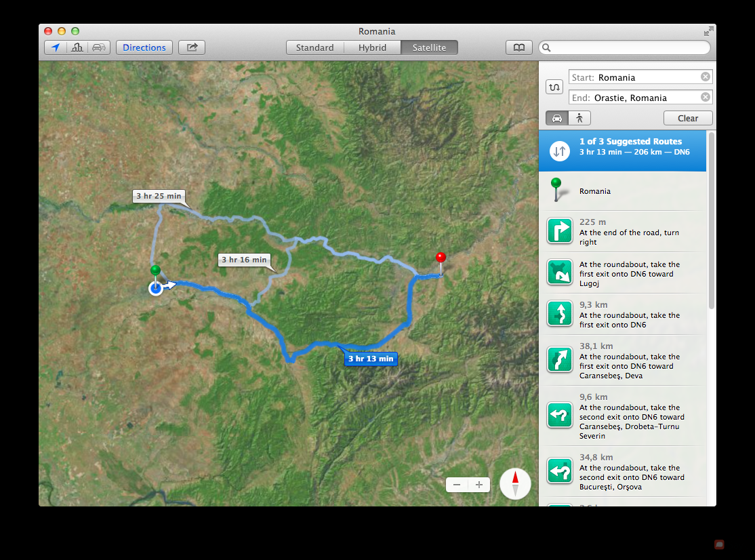This screenshot has height=560, width=755.
Task: Swap start and end locations
Action: [x=554, y=87]
